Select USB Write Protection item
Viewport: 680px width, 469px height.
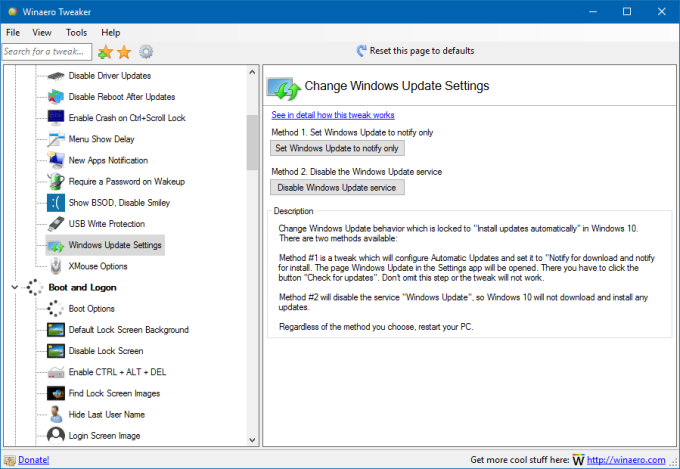107,224
